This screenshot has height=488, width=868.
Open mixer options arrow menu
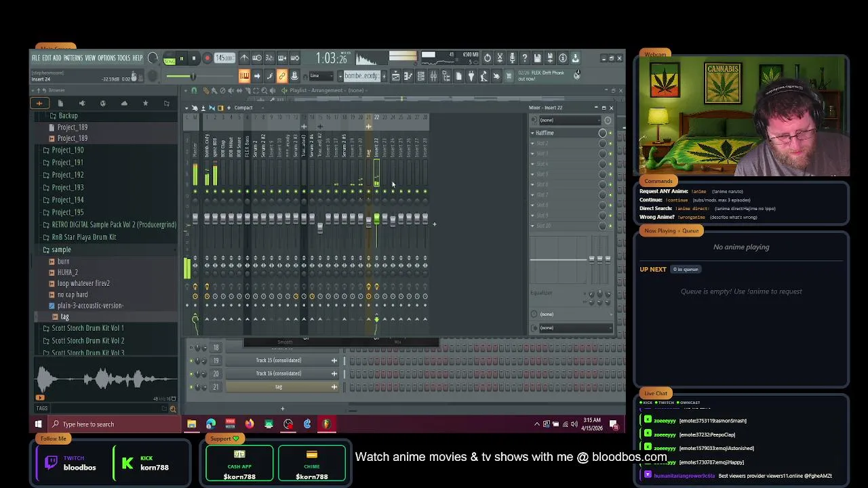[x=187, y=108]
